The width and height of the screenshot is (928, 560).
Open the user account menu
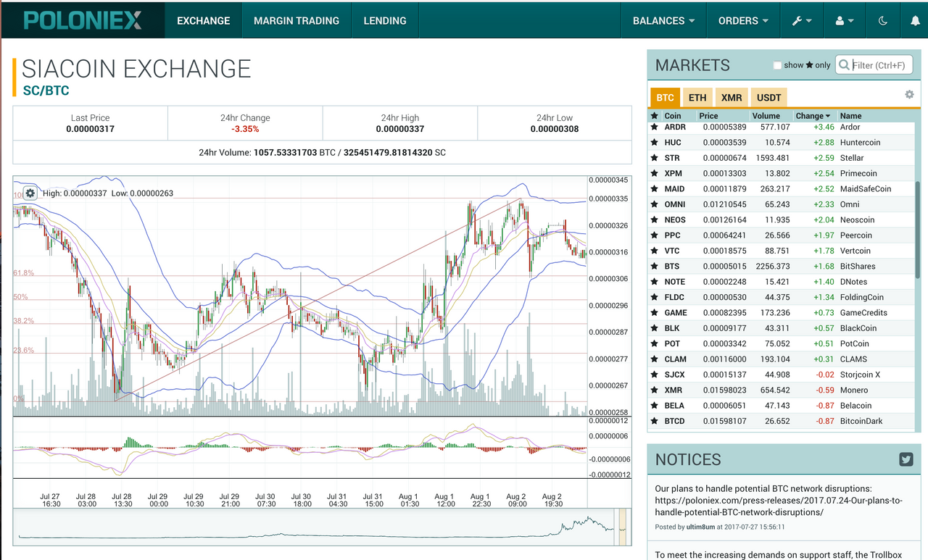pyautogui.click(x=845, y=21)
